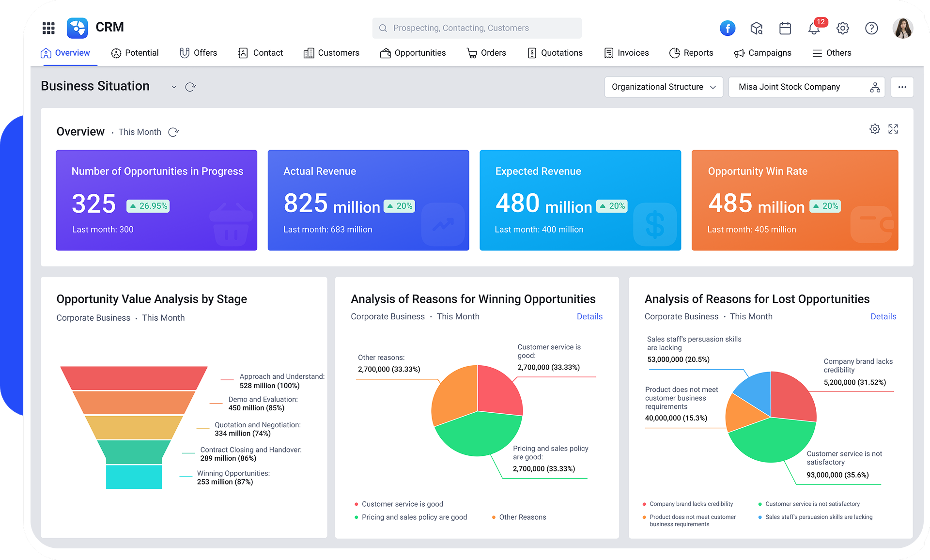Expand the Business Situation title chevron
Screen dimensions: 930x560
click(174, 87)
